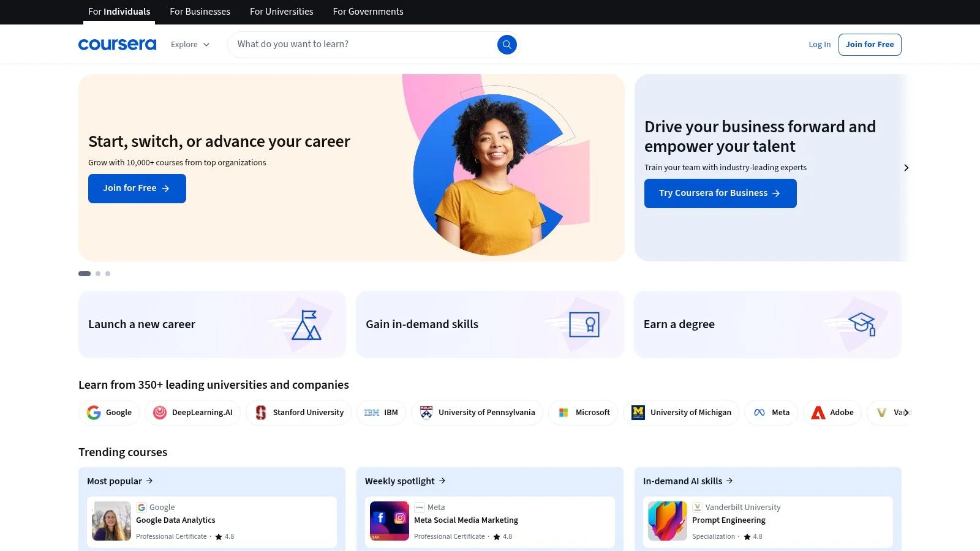Select the IBM partner chip

click(381, 413)
